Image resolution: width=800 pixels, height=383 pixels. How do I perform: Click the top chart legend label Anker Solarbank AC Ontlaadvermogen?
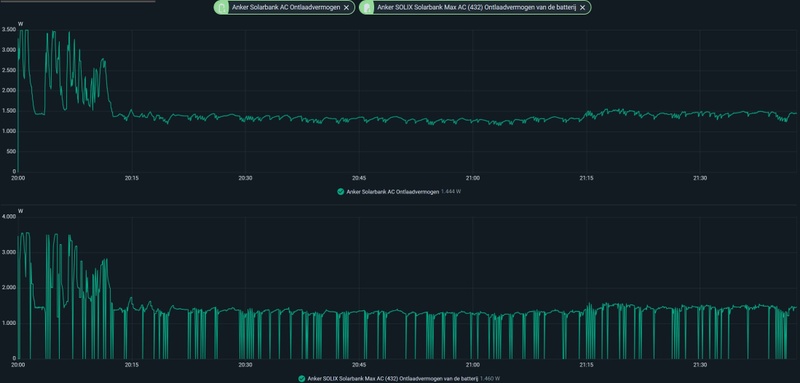[392, 192]
